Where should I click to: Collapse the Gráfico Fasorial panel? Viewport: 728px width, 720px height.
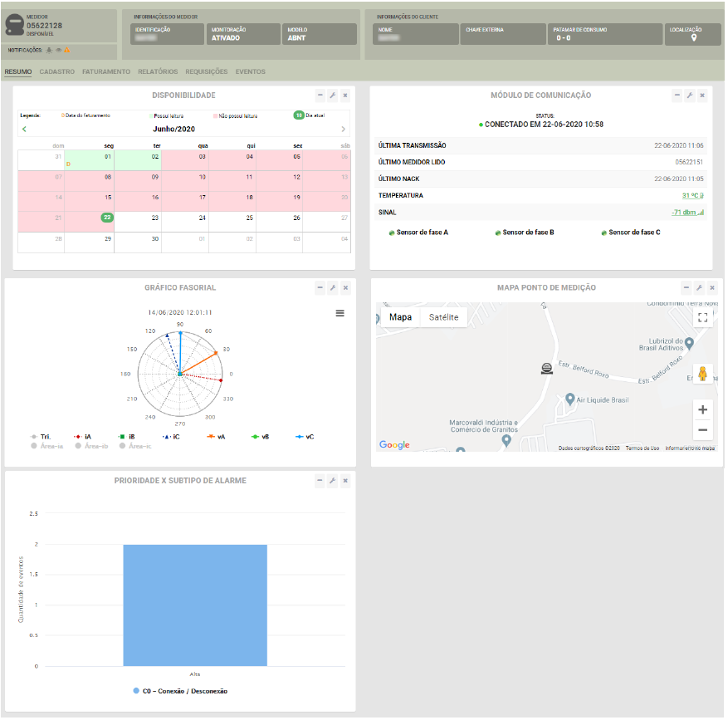(x=320, y=287)
